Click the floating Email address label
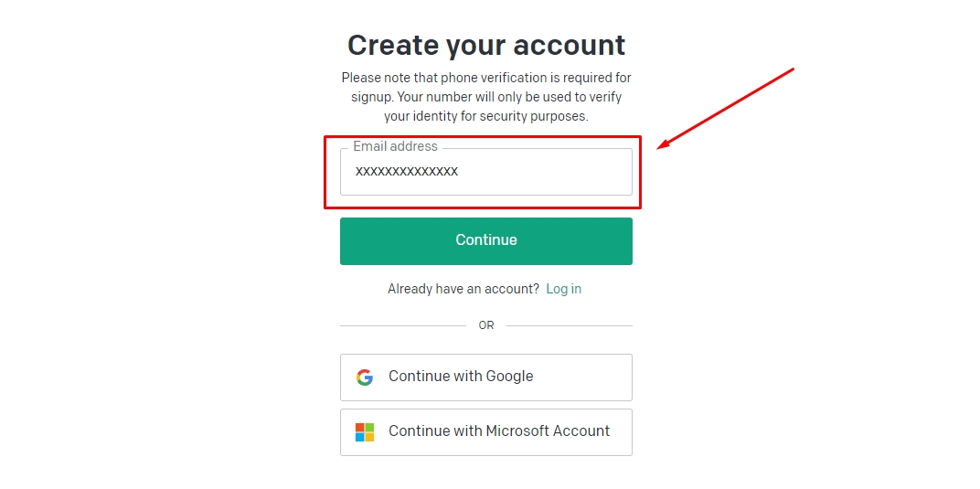The height and width of the screenshot is (489, 980). tap(395, 146)
